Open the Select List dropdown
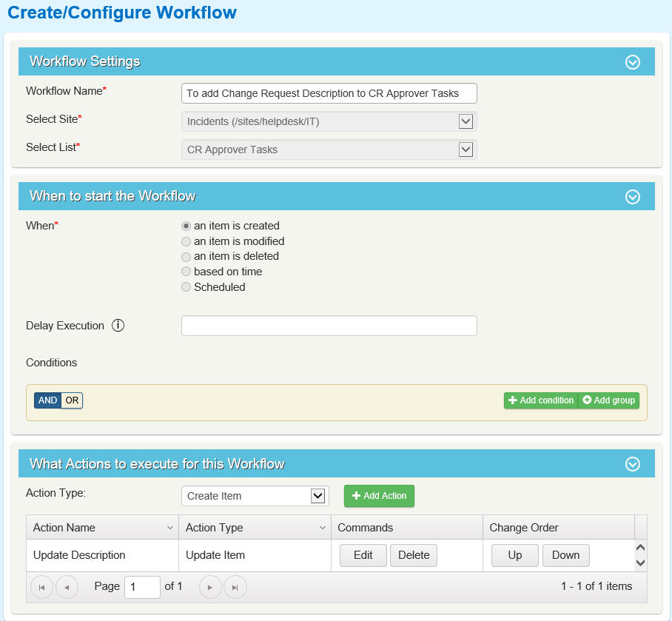The width and height of the screenshot is (672, 621). coord(466,150)
